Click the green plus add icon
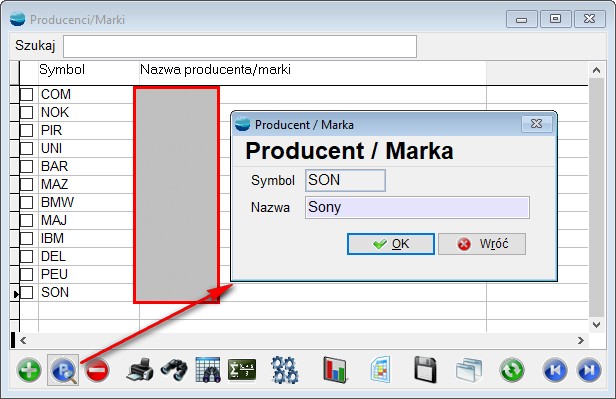The width and height of the screenshot is (616, 399). click(x=29, y=370)
